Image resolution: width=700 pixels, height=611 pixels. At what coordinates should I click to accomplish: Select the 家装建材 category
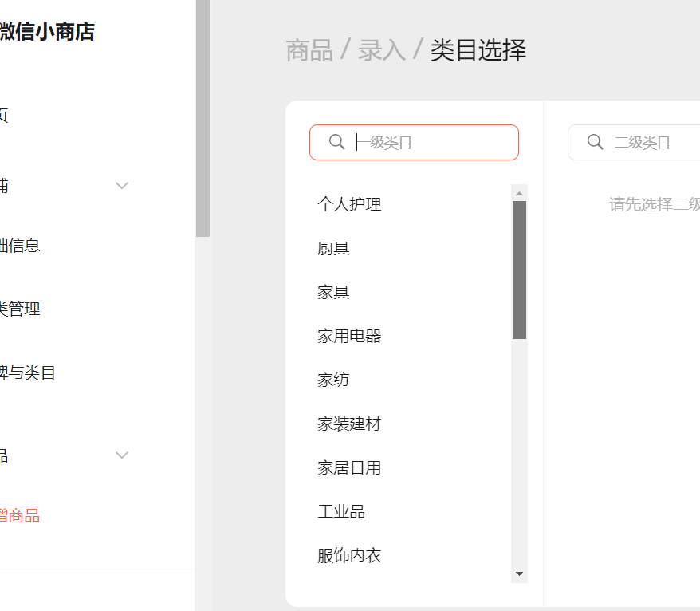pyautogui.click(x=349, y=424)
